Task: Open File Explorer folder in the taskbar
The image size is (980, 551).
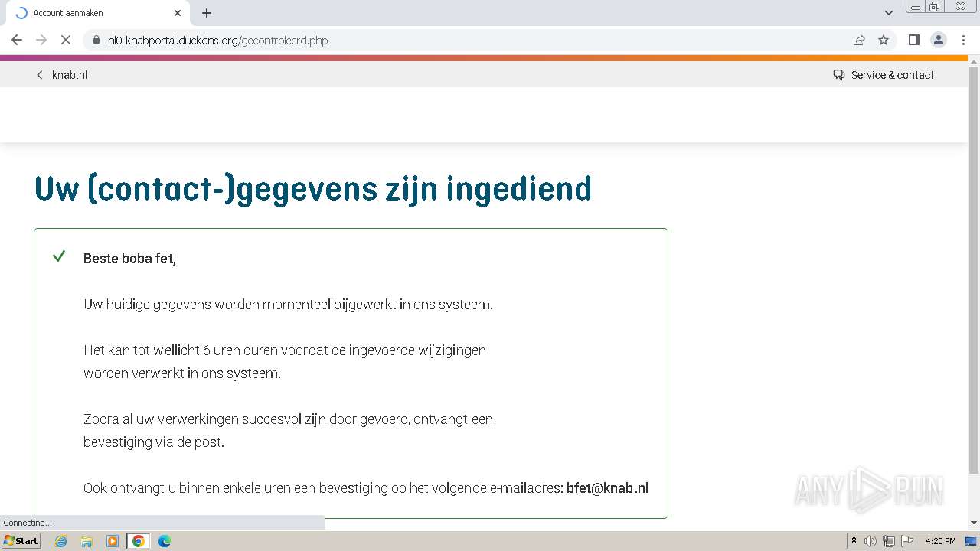Action: pyautogui.click(x=87, y=541)
